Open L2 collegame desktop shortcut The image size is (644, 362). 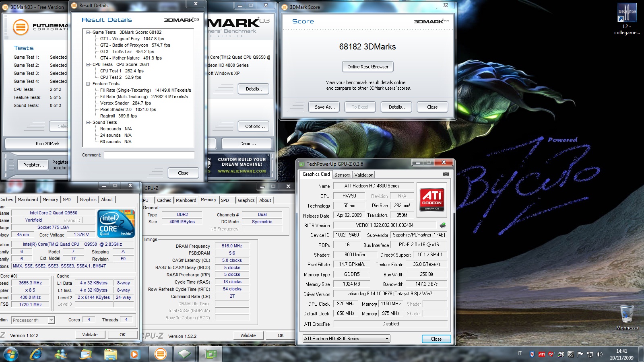[x=627, y=19]
